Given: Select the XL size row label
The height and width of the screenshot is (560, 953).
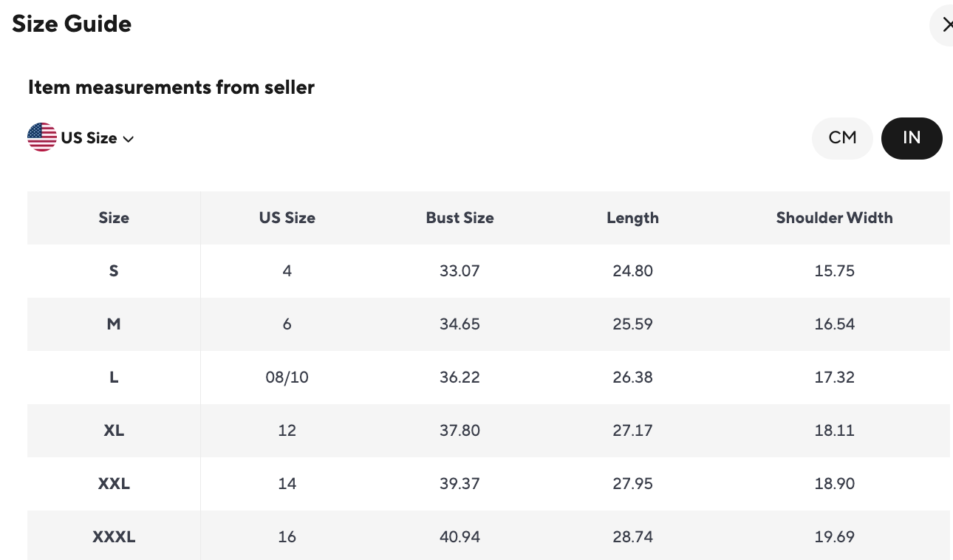Looking at the screenshot, I should (x=114, y=431).
